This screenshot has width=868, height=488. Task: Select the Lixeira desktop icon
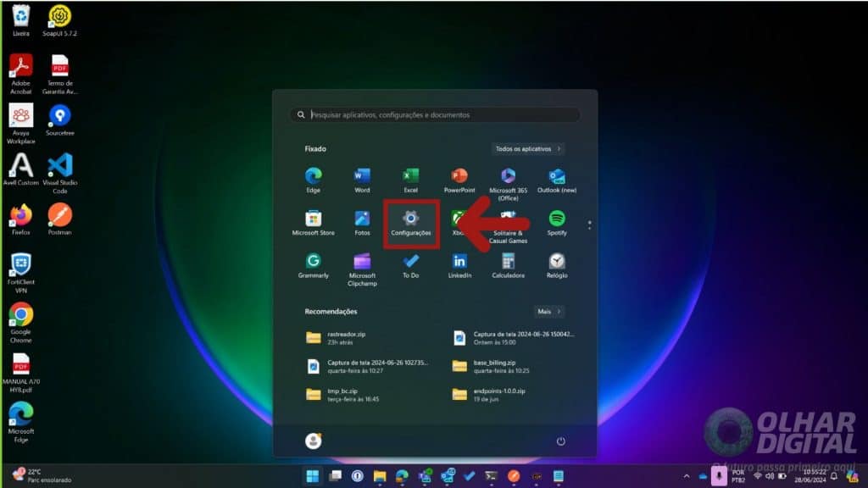[x=21, y=21]
